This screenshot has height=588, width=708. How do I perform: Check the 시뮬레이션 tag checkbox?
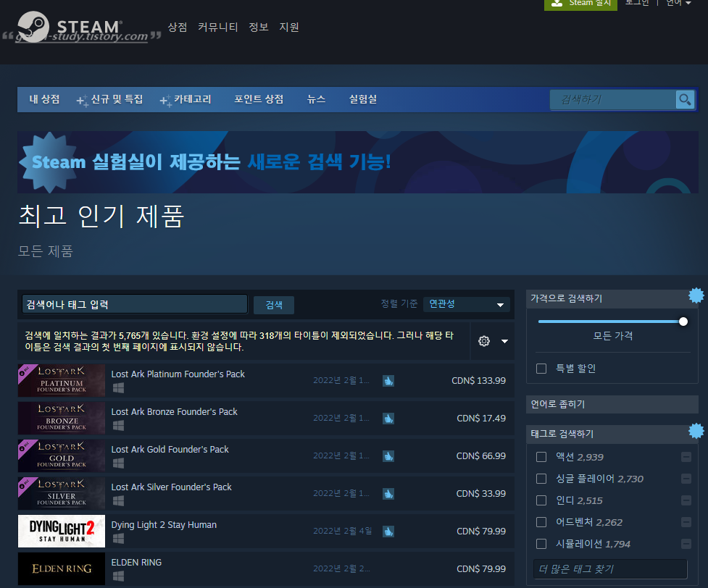click(541, 544)
